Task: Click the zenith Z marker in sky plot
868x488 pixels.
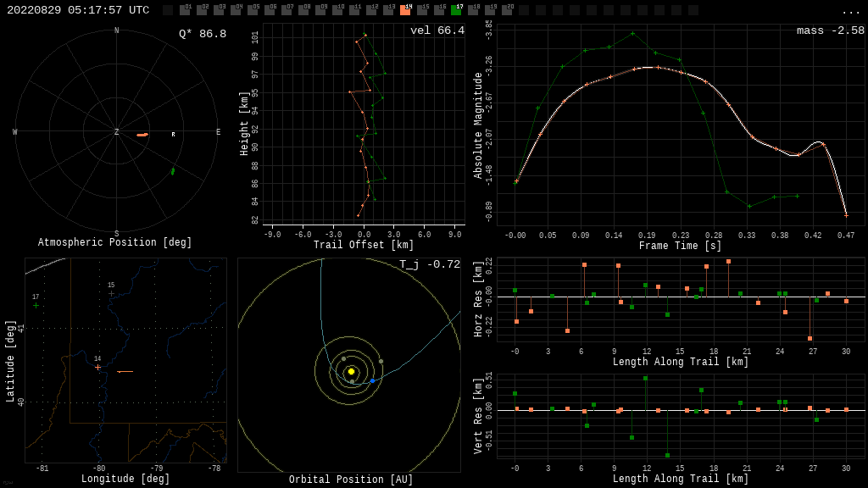Action: (117, 132)
